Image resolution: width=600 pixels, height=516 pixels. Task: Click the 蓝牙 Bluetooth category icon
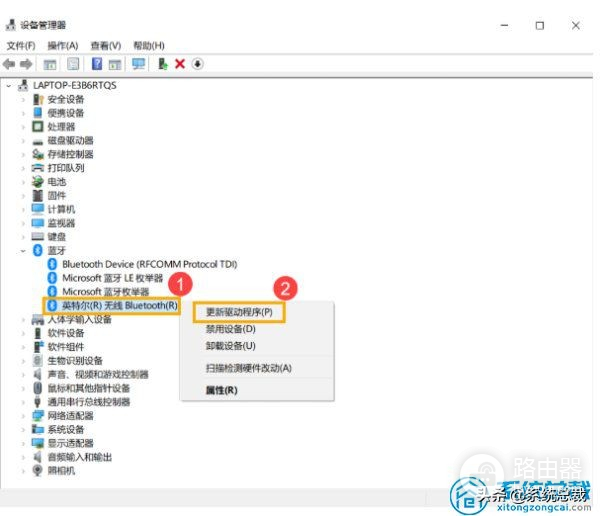click(38, 250)
